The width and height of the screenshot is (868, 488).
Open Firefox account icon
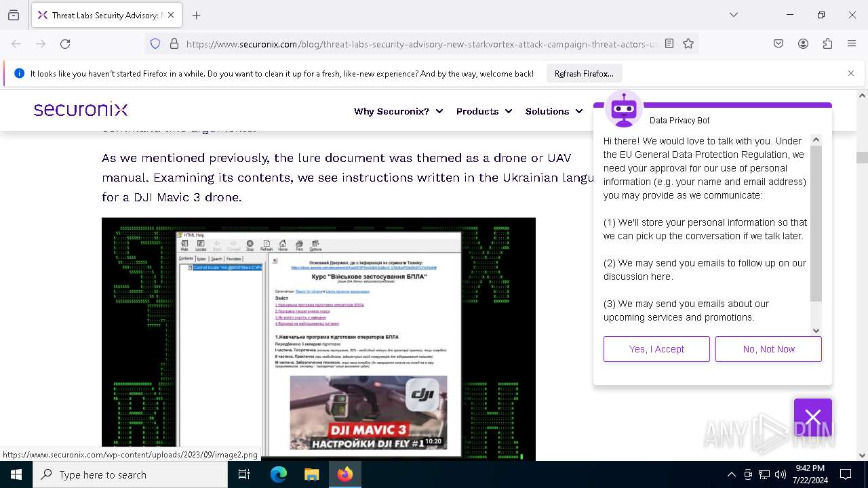coord(803,43)
